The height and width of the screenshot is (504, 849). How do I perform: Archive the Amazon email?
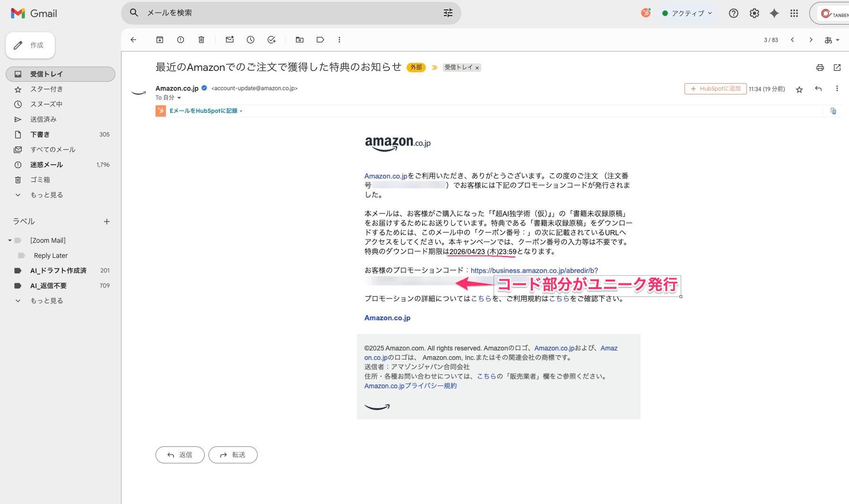click(159, 40)
